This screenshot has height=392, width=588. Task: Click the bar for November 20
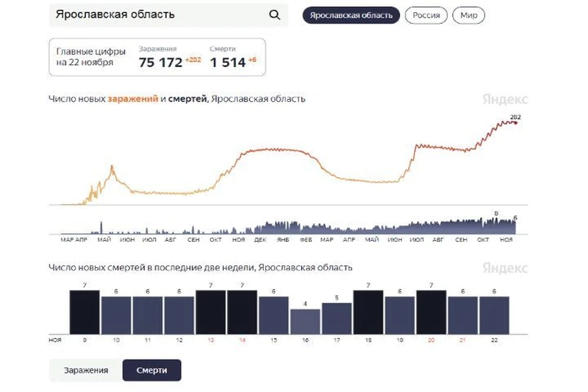432,312
